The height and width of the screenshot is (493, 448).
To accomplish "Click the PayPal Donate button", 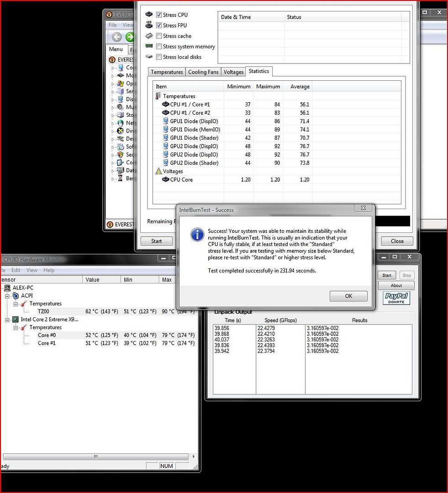I will pos(396,298).
